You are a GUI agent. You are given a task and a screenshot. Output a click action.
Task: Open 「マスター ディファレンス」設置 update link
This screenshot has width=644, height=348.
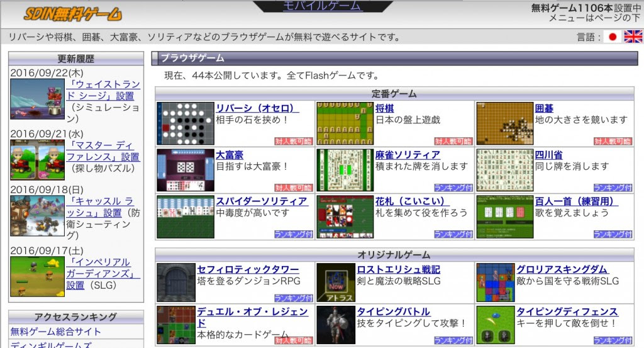[103, 151]
